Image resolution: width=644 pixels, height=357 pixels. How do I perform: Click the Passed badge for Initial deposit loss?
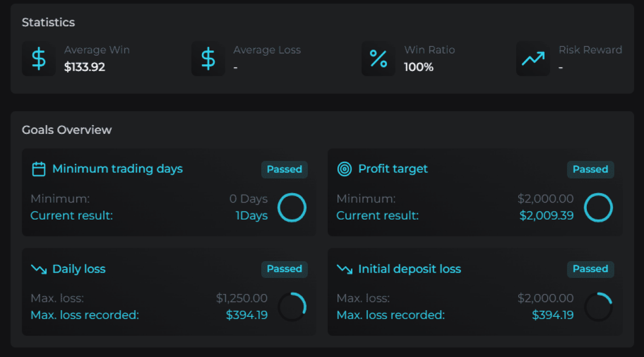[590, 269]
